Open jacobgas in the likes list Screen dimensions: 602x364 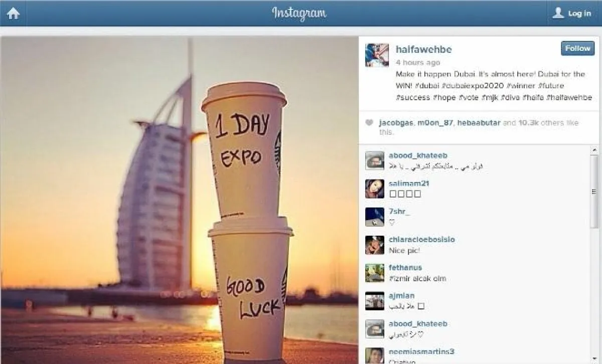tap(396, 123)
